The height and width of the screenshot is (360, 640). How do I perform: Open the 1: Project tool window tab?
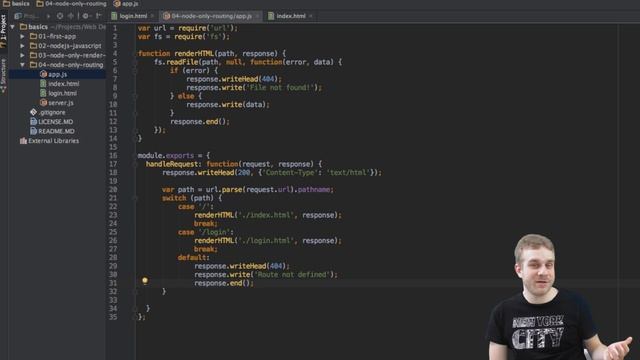pos(4,31)
